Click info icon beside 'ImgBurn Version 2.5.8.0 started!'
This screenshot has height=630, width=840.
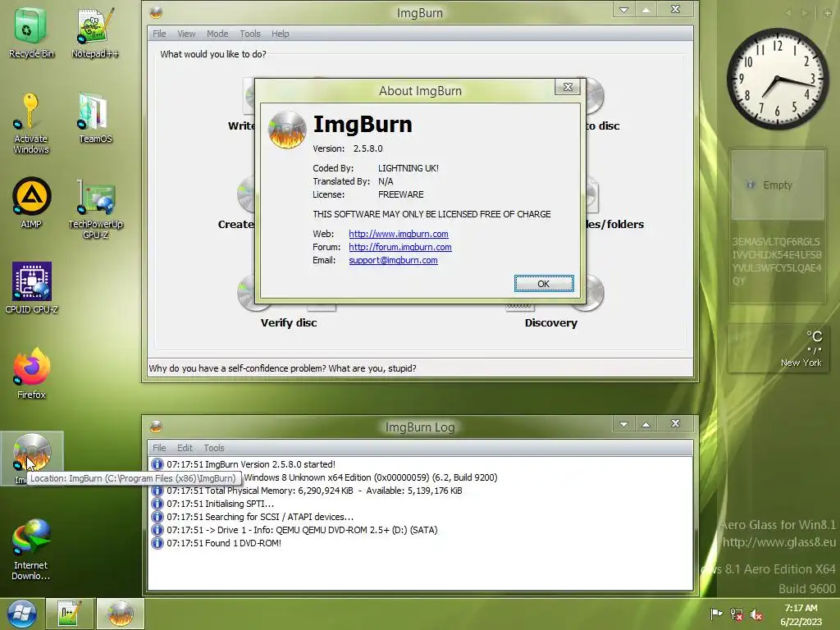point(157,464)
